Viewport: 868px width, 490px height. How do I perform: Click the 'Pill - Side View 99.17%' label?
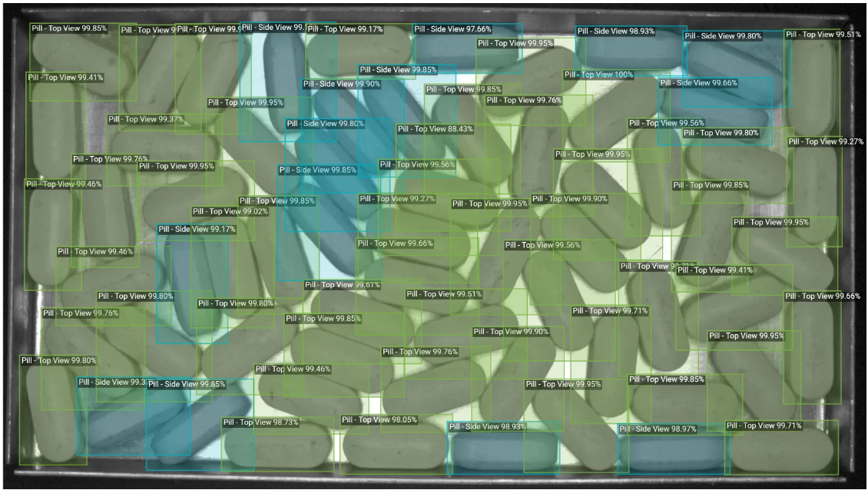click(x=197, y=229)
